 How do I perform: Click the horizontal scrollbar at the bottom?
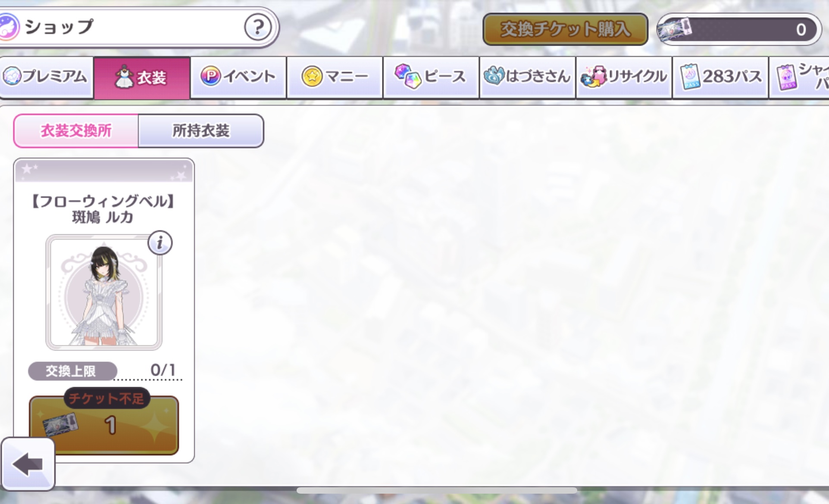tap(437, 490)
